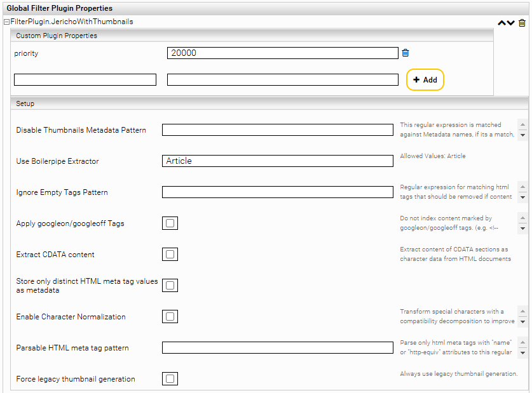Delete the priority custom property
The image size is (532, 393).
pos(406,53)
